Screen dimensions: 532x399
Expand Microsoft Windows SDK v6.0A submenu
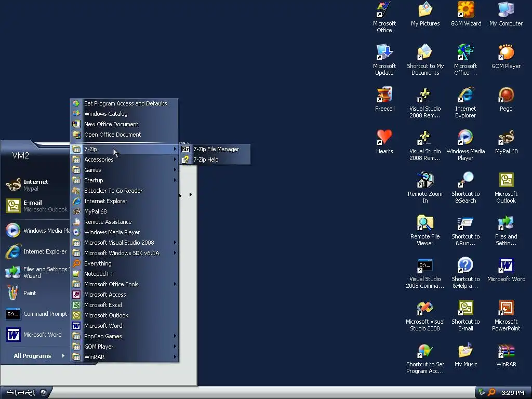click(x=124, y=253)
